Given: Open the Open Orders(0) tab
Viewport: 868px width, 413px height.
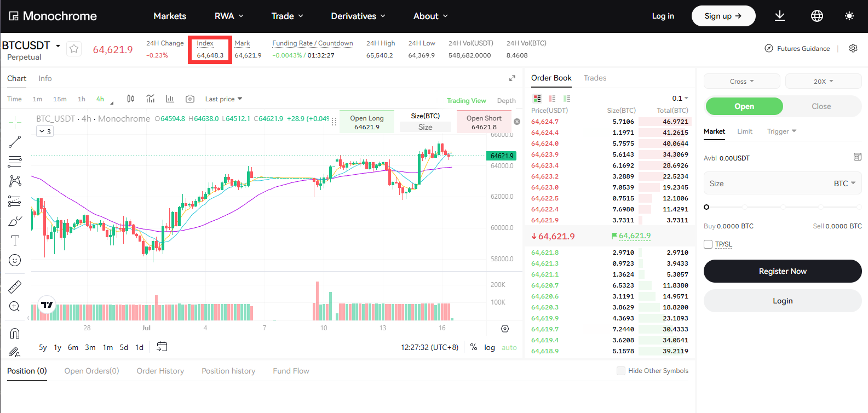Looking at the screenshot, I should [91, 371].
